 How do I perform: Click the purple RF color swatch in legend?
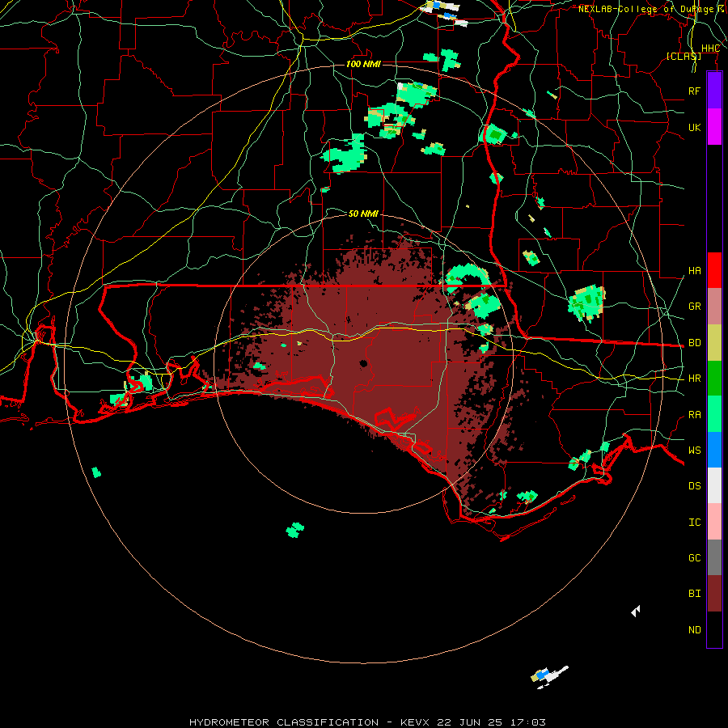coord(714,91)
